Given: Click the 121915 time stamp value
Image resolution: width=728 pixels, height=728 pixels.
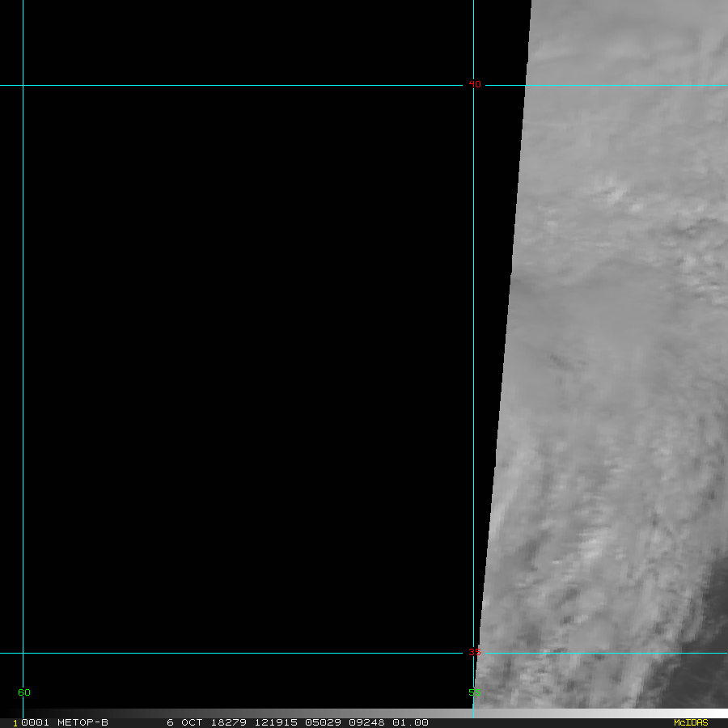Looking at the screenshot, I should point(276,722).
